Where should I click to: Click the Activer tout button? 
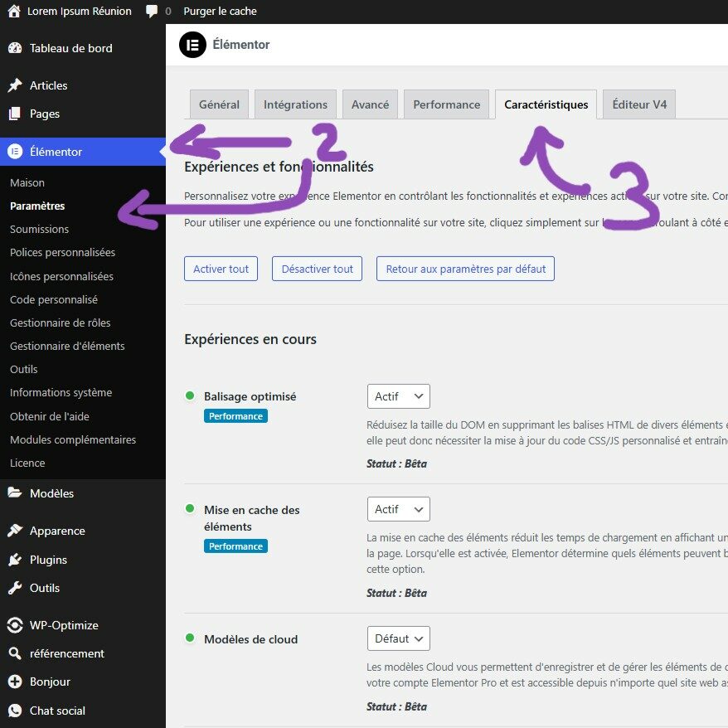point(221,269)
